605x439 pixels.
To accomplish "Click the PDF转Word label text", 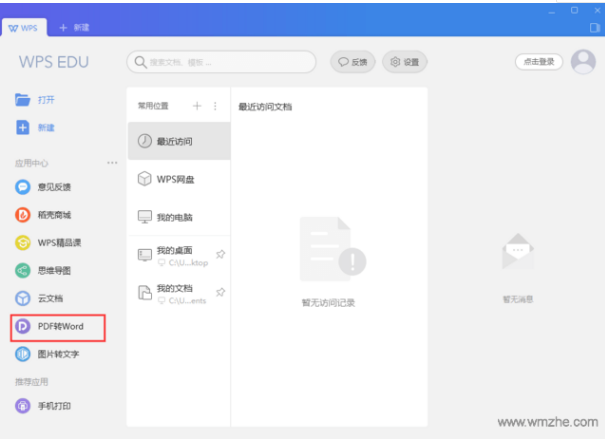I will click(61, 326).
